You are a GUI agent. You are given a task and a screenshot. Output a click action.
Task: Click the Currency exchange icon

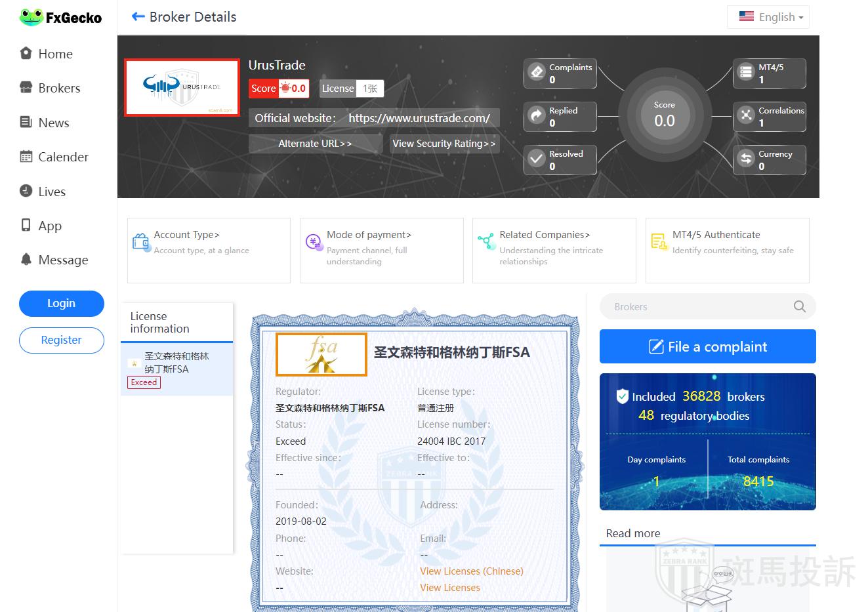pyautogui.click(x=746, y=159)
